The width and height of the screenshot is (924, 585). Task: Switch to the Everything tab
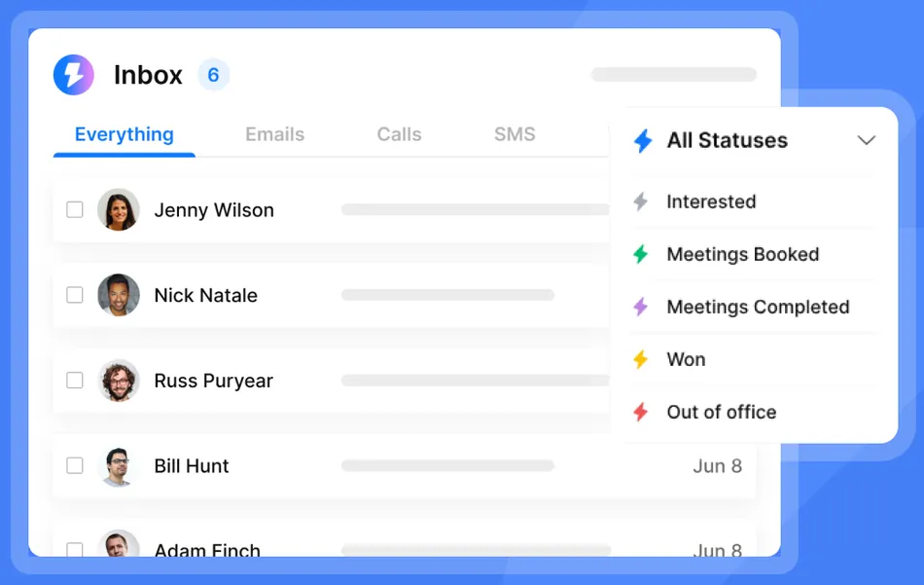124,134
